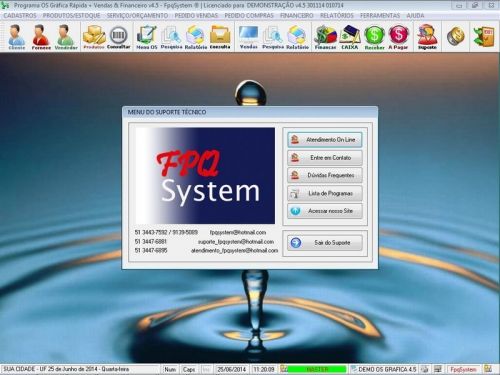Click Sair do Suporte button

(325, 243)
